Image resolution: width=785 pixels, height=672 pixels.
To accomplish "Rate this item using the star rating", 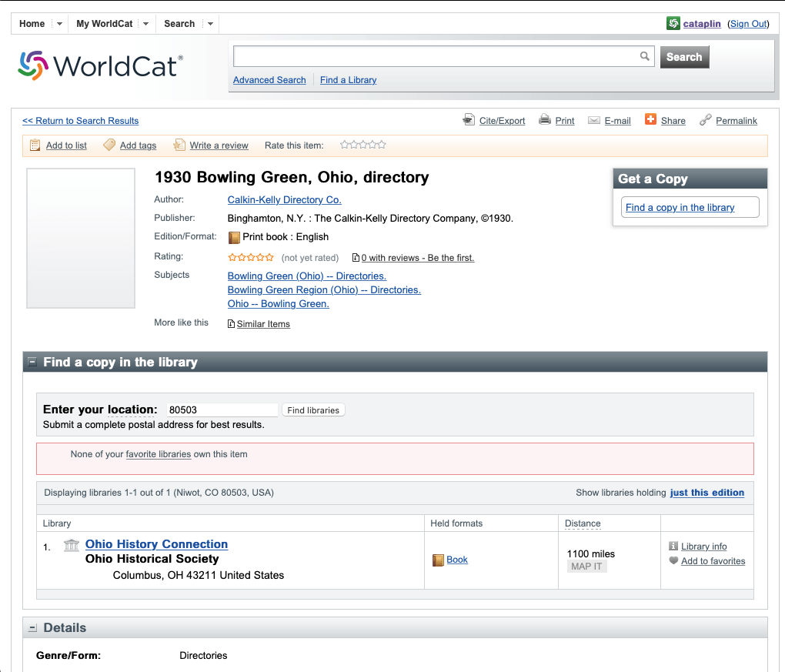I will point(363,145).
